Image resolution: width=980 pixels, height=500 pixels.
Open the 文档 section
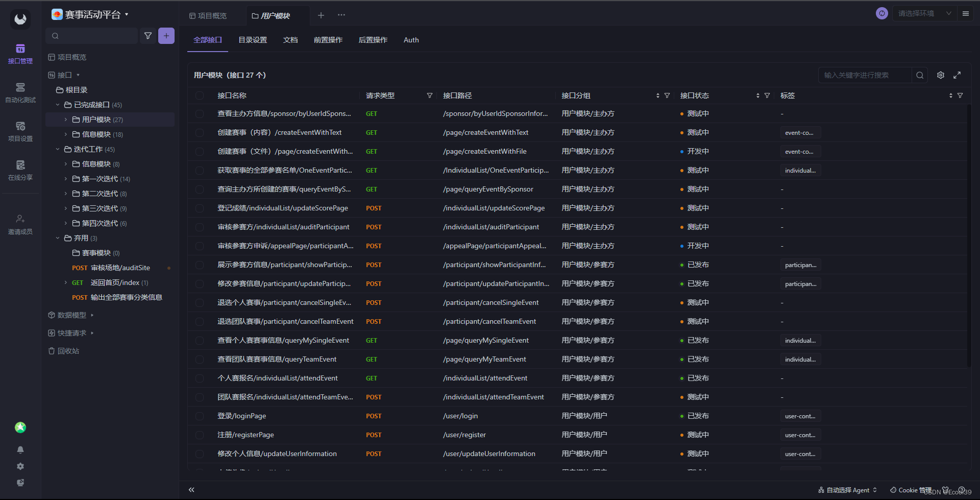tap(290, 40)
